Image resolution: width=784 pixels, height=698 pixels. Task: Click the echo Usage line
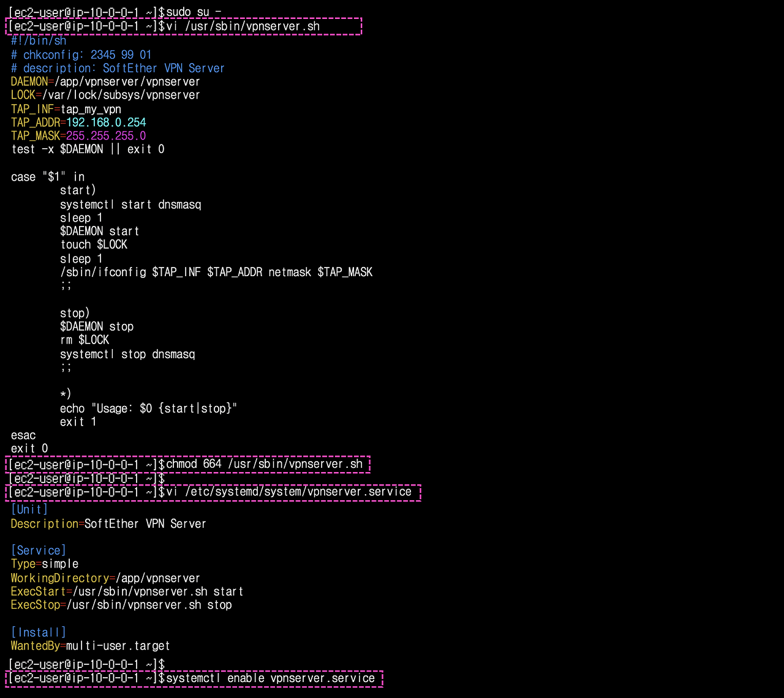(x=148, y=408)
